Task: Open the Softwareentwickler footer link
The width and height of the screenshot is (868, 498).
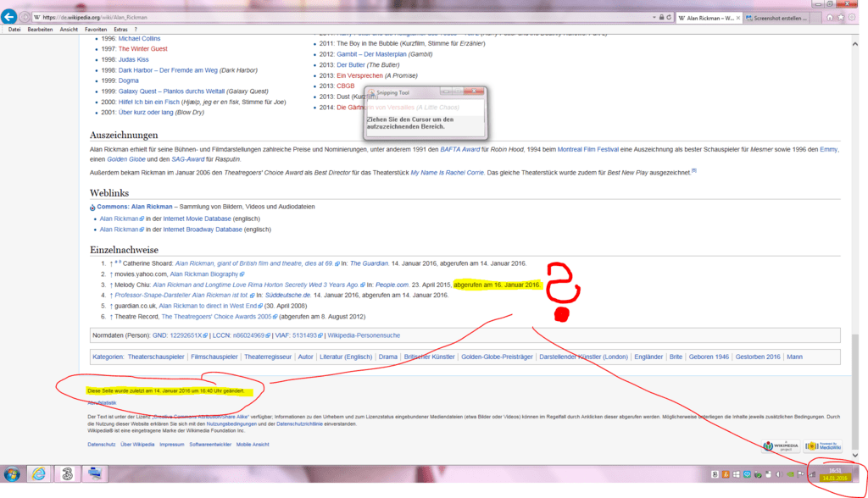Action: [x=210, y=445]
